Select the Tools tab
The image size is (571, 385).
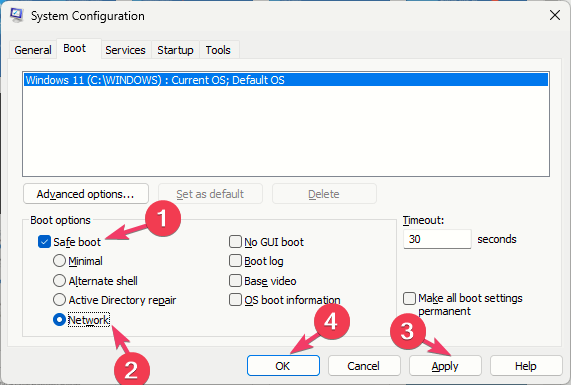pos(218,50)
